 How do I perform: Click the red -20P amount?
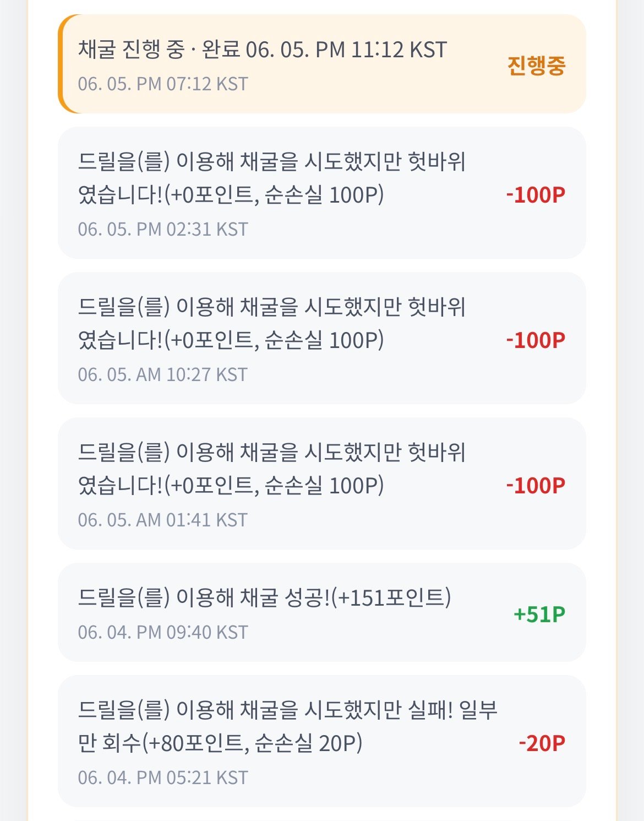pos(542,743)
